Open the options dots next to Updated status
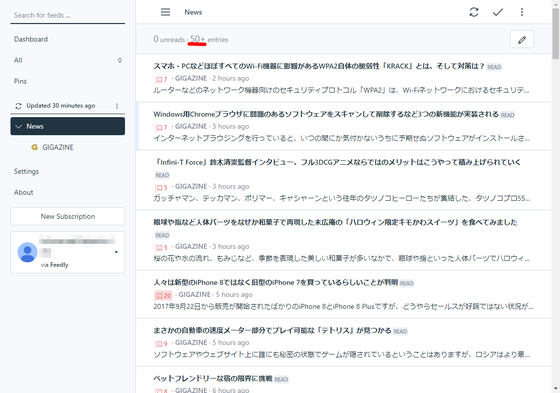The height and width of the screenshot is (393, 560). [x=117, y=106]
